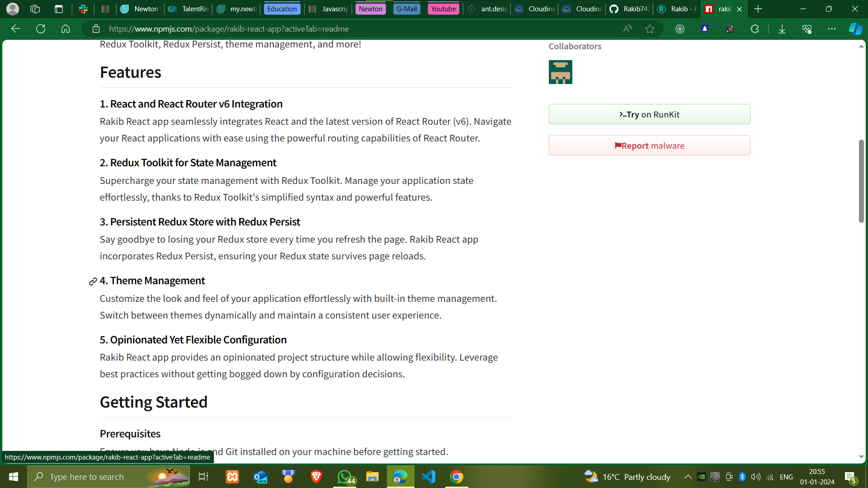868x488 pixels.
Task: Click the Collaborators label
Action: pyautogui.click(x=575, y=47)
